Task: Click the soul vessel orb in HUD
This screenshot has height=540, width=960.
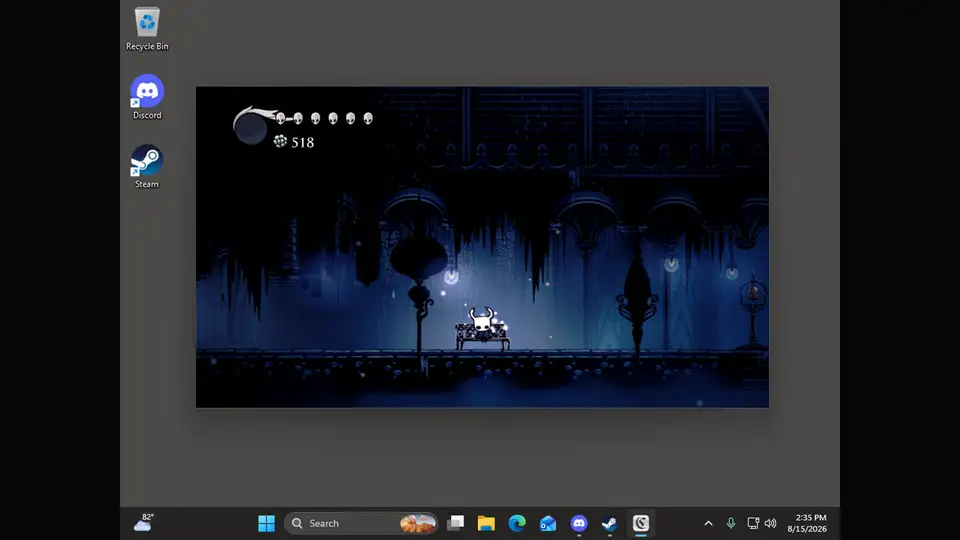Action: [250, 128]
